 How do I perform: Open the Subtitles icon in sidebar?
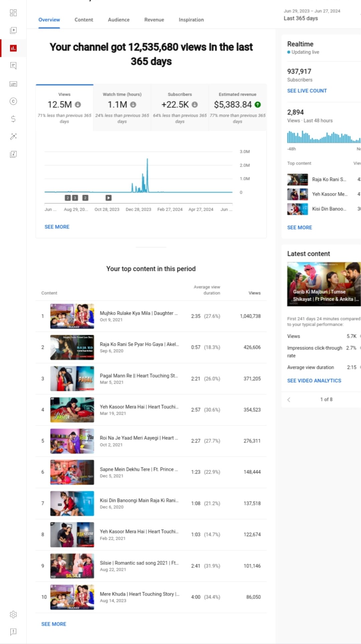click(x=13, y=84)
